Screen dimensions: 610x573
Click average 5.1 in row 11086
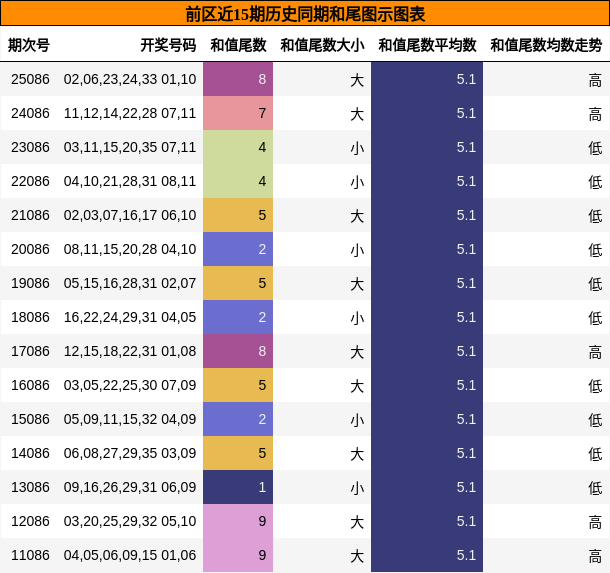(466, 555)
